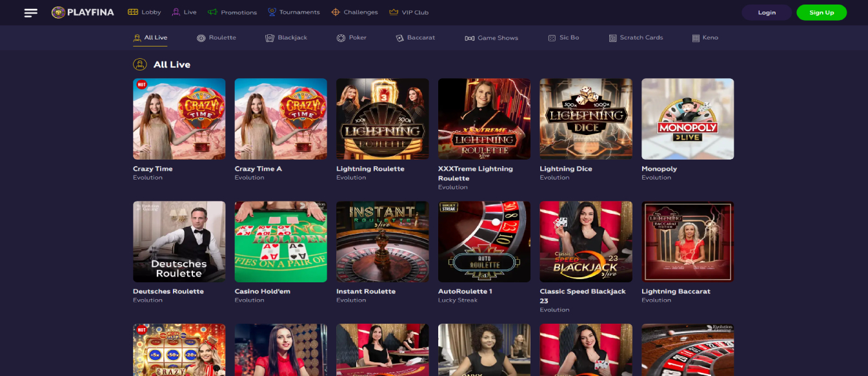The width and height of the screenshot is (868, 376).
Task: Switch to the All Live tab
Action: [150, 38]
